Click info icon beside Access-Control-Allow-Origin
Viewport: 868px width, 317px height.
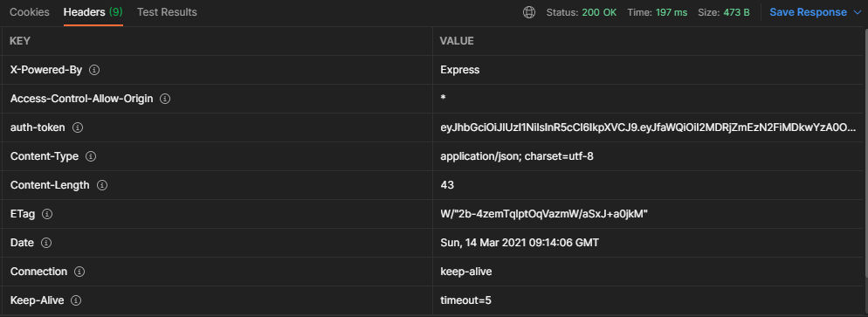click(x=164, y=99)
